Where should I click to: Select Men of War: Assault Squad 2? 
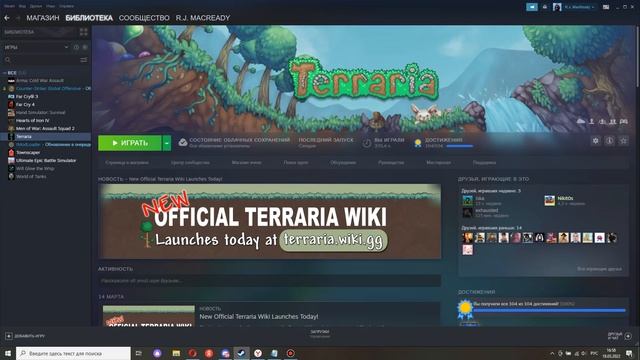[45, 128]
